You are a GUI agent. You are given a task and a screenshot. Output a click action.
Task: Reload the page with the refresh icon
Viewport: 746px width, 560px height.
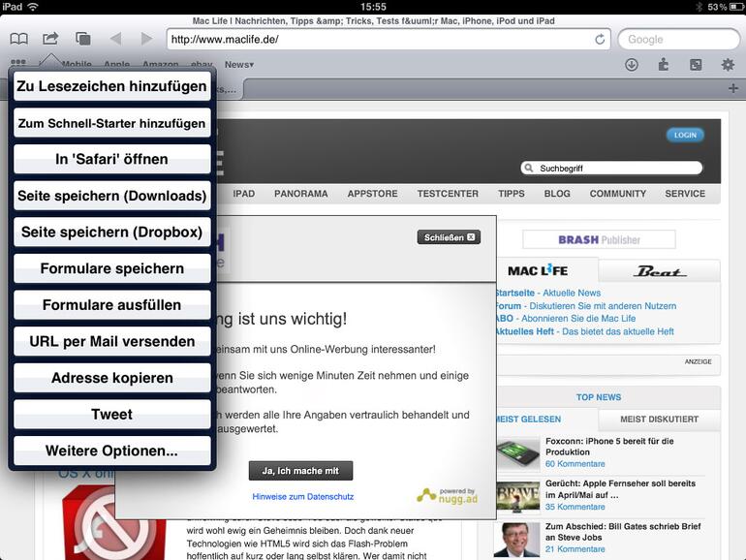[600, 39]
